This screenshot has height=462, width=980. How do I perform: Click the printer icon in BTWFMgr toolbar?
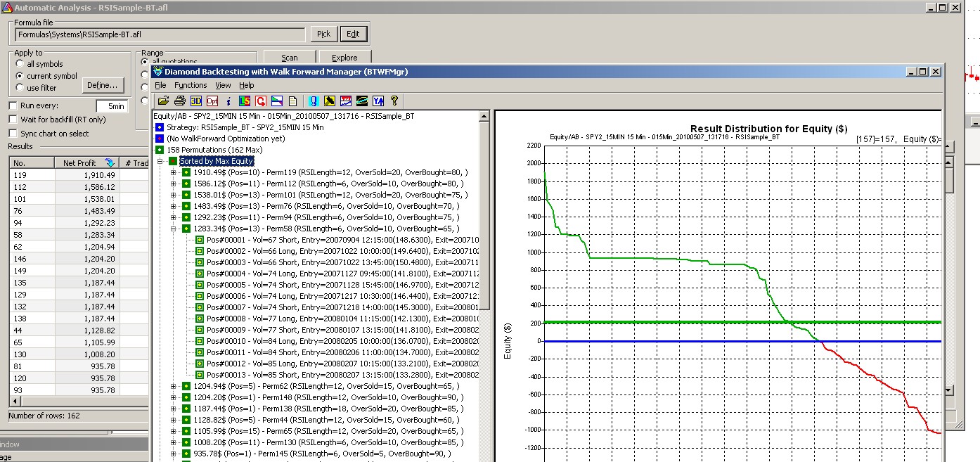(x=180, y=101)
